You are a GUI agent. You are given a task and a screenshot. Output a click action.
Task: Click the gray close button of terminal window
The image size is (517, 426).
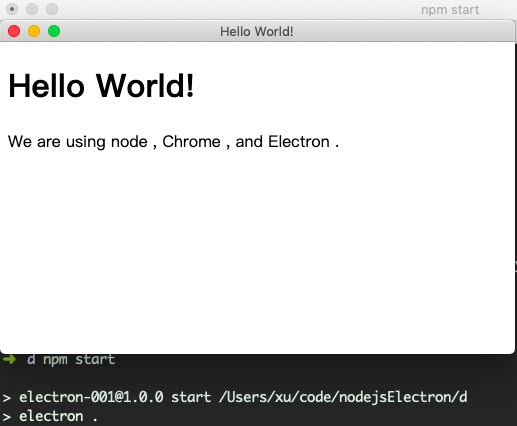(12, 9)
